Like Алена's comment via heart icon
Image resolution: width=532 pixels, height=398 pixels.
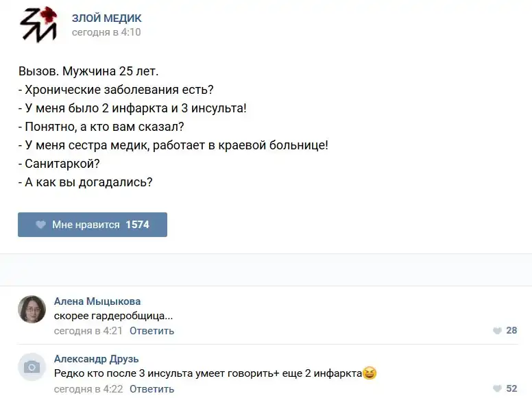497,331
